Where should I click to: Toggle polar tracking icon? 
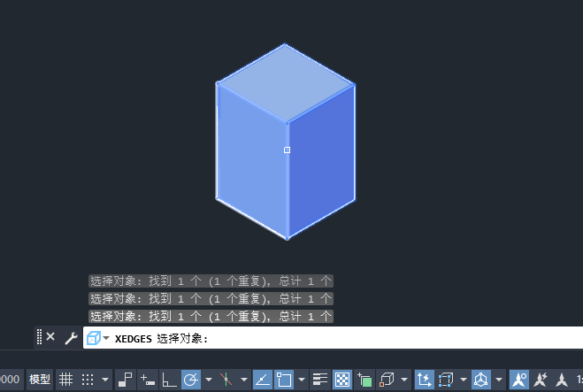191,380
